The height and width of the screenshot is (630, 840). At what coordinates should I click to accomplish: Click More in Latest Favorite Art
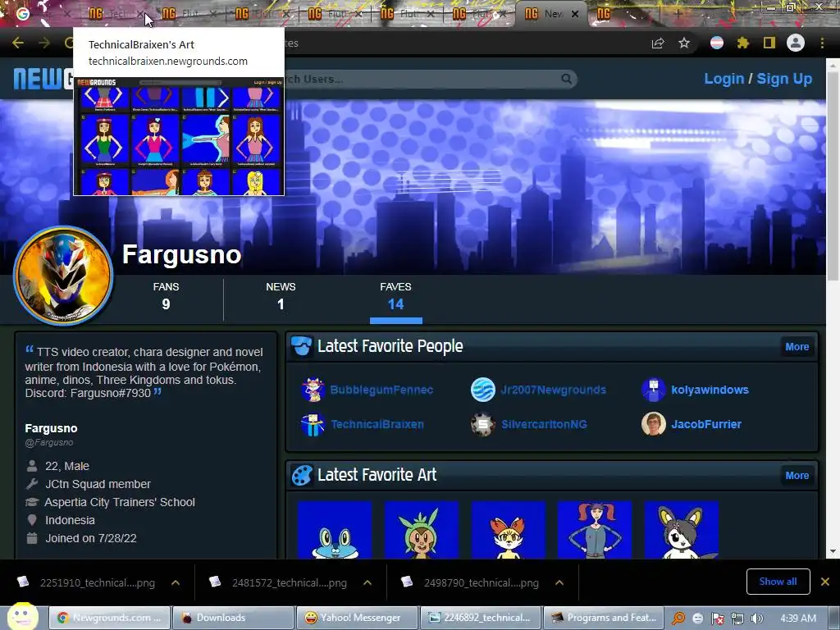797,475
